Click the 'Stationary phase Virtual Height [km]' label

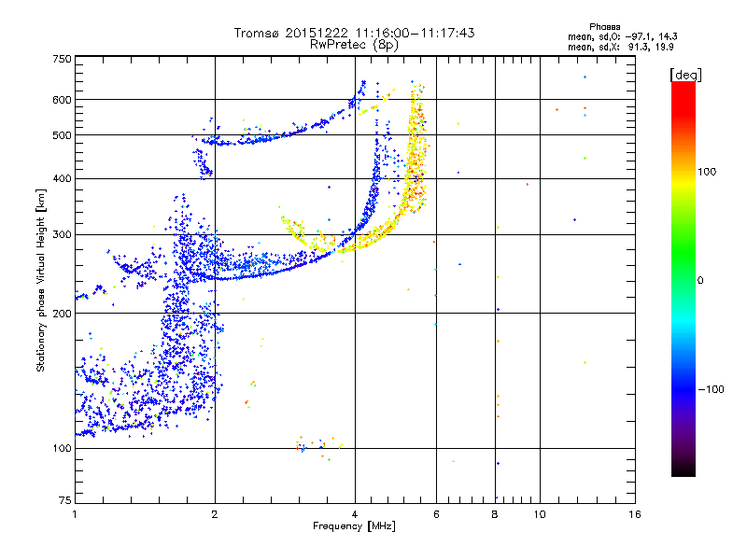pyautogui.click(x=41, y=281)
